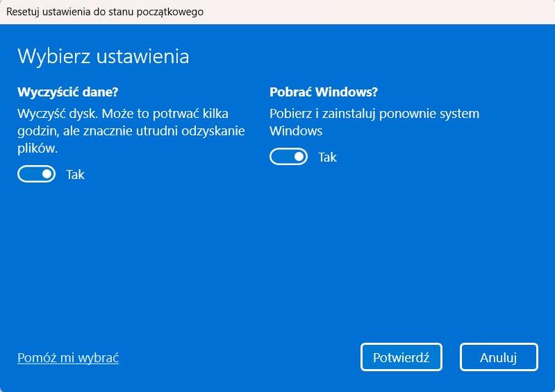Click "Windows" on the description's second line
The height and width of the screenshot is (392, 555).
[296, 130]
